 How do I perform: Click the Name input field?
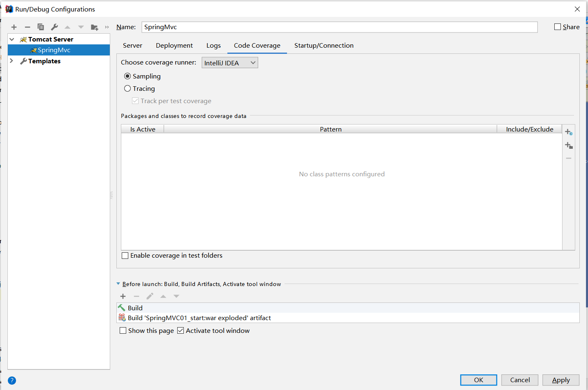[x=340, y=27]
